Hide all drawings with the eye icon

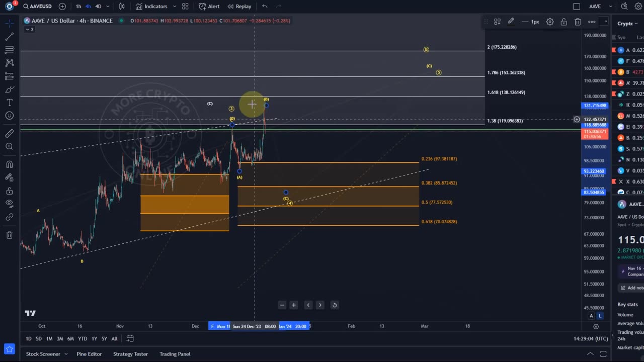pyautogui.click(x=9, y=204)
